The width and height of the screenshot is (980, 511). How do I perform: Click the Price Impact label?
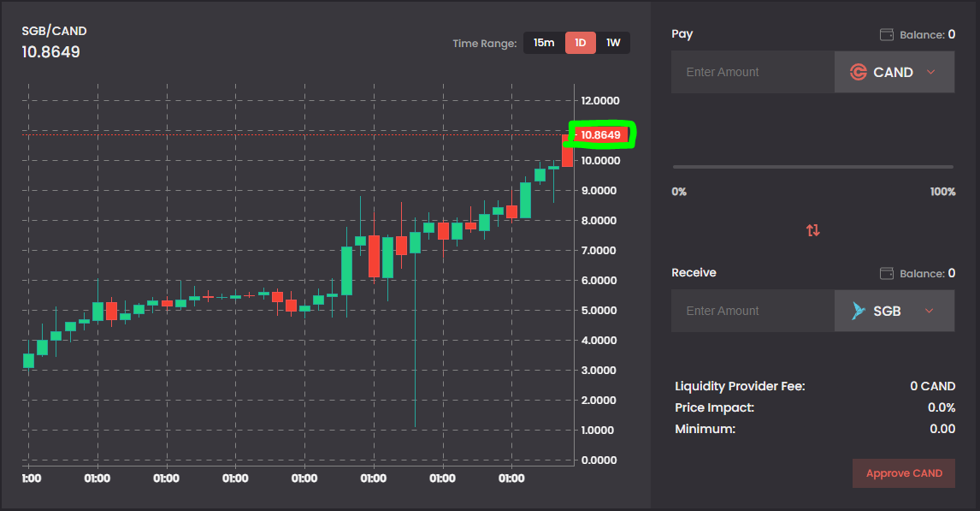click(x=714, y=407)
